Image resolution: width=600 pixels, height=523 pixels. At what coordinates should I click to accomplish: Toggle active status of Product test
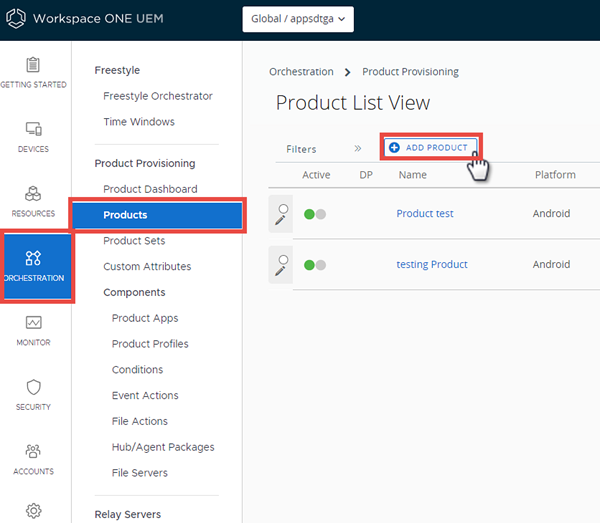(x=315, y=214)
